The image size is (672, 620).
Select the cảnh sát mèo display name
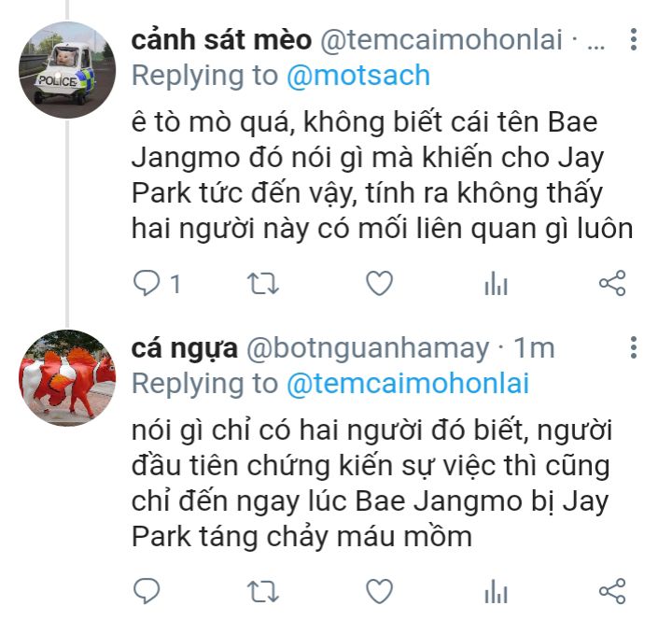221,40
